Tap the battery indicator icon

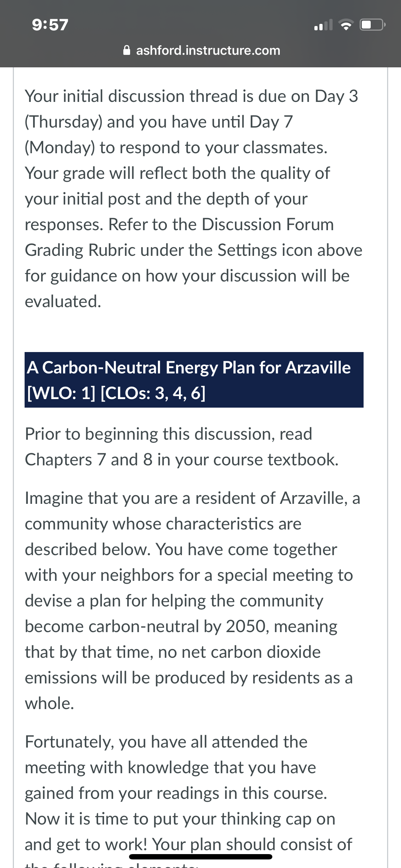372,25
